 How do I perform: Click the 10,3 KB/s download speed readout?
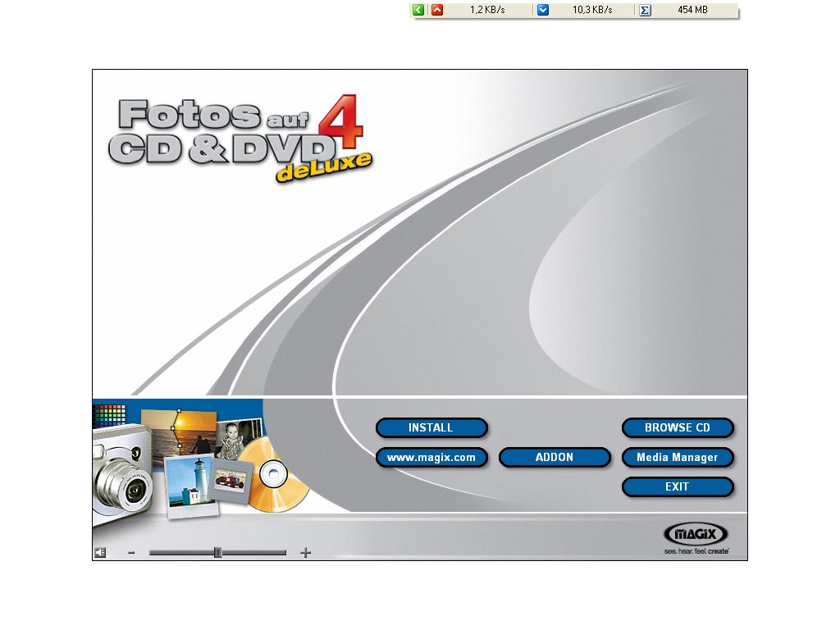(592, 10)
